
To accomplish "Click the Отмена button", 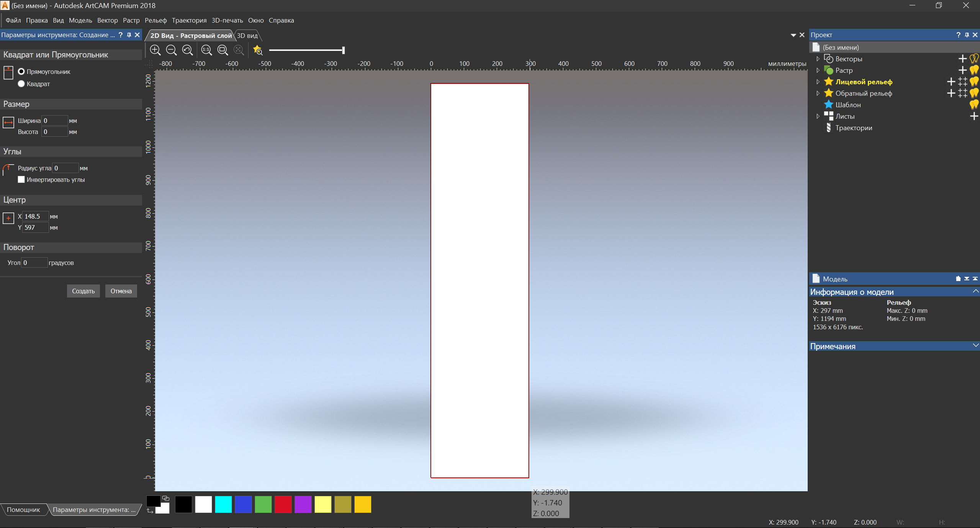I will [x=121, y=291].
